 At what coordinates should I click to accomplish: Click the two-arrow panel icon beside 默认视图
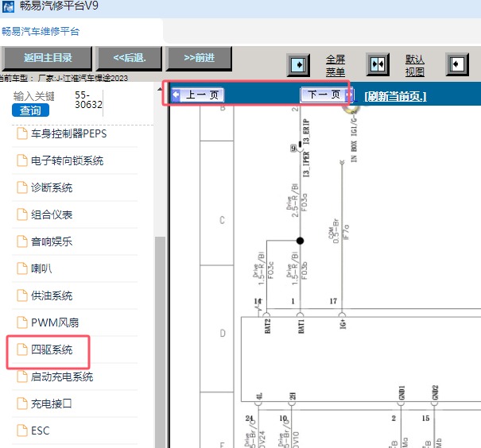(x=378, y=64)
